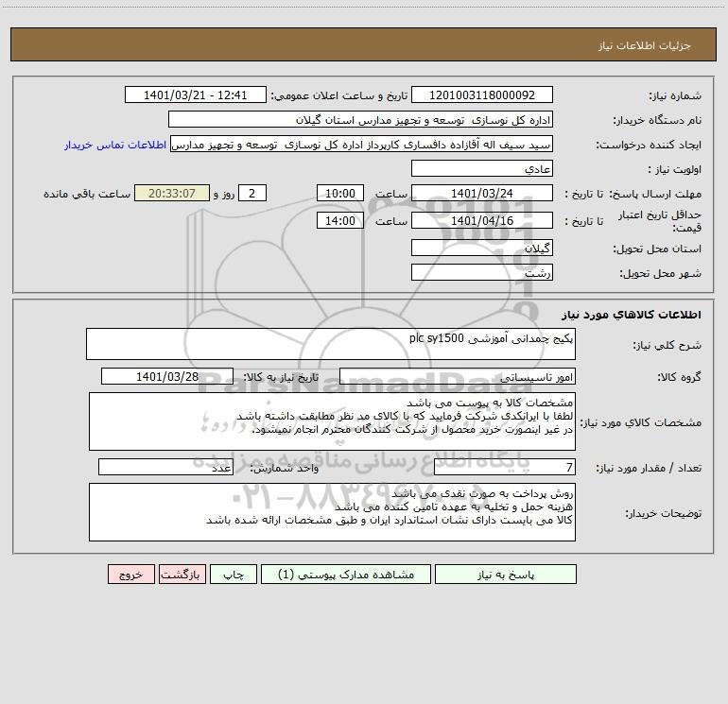This screenshot has height=704, width=728.
Task: Click the 'تاریخ و ساعت اعلان عمومی:' label
Action: 338,95
